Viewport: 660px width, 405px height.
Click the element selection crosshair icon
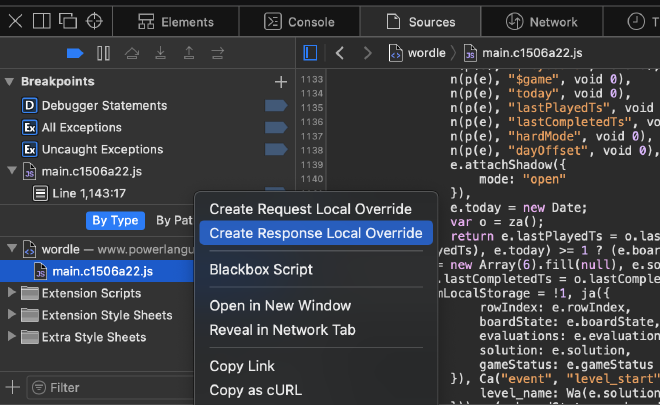click(94, 21)
